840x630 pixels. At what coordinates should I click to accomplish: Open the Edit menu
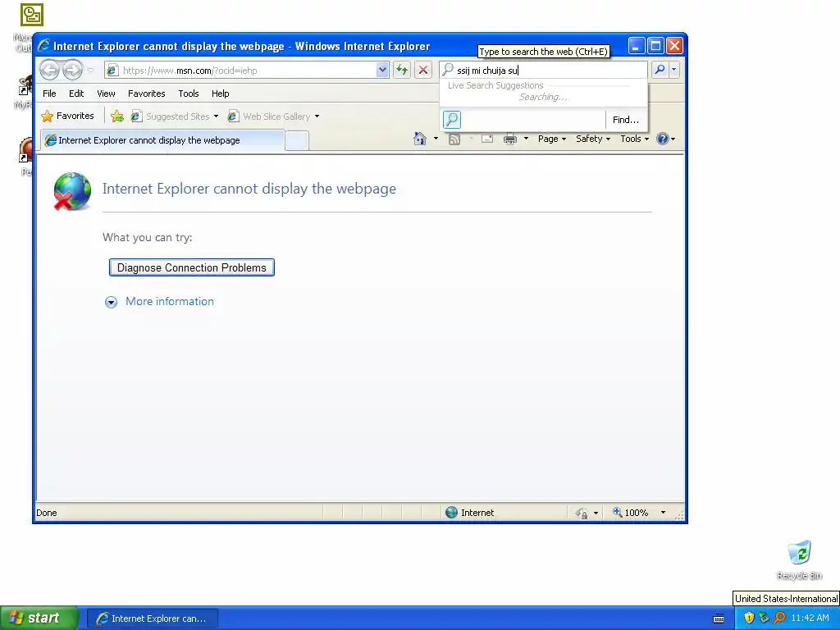click(x=76, y=94)
